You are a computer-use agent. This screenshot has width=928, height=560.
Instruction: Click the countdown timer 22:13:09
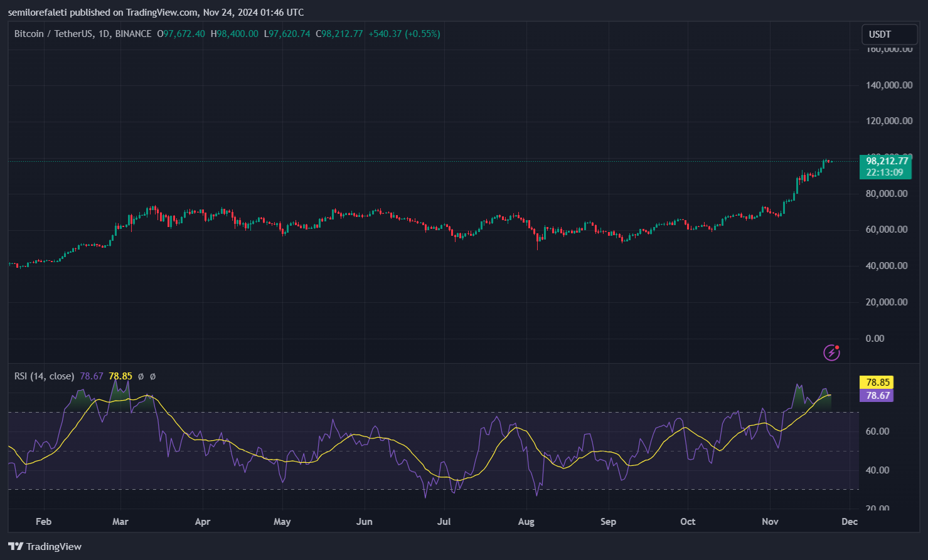click(885, 172)
